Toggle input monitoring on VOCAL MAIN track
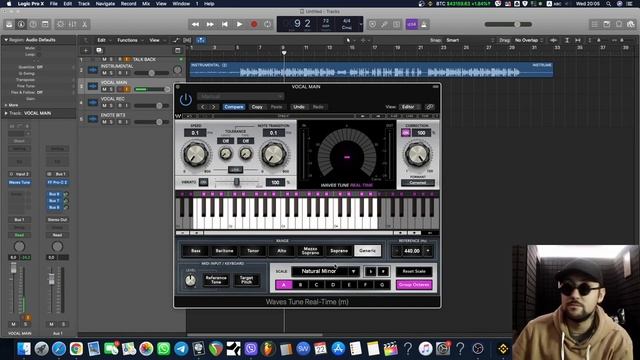 [127, 89]
